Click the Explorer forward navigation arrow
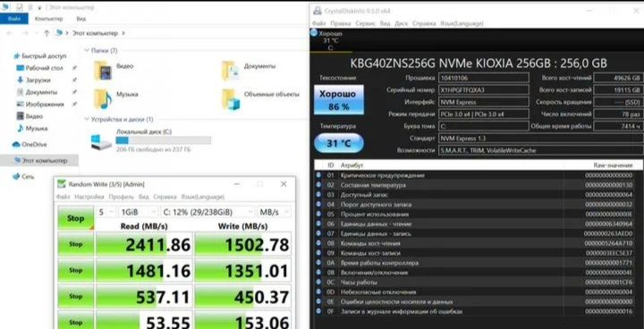The image size is (644, 329). [x=25, y=33]
